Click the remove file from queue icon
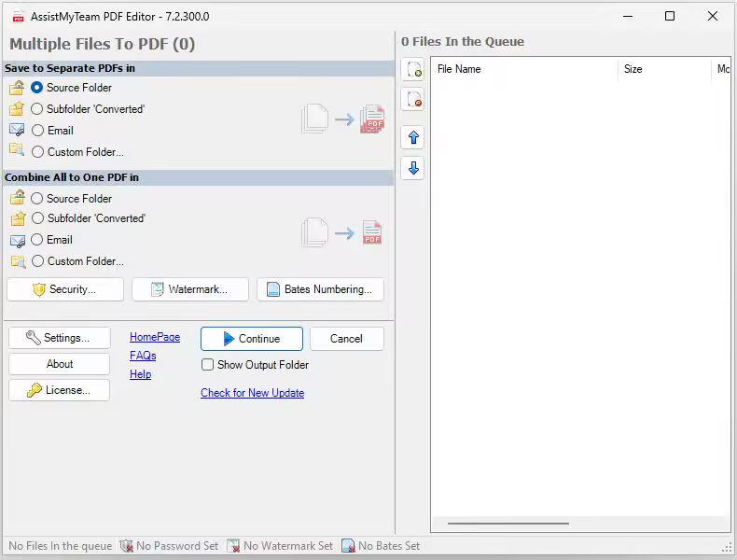Viewport: 737px width, 560px height. click(x=412, y=99)
